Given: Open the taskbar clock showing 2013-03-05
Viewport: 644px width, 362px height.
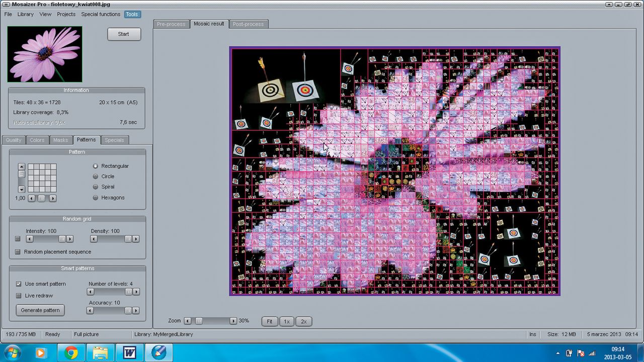Looking at the screenshot, I should (618, 353).
